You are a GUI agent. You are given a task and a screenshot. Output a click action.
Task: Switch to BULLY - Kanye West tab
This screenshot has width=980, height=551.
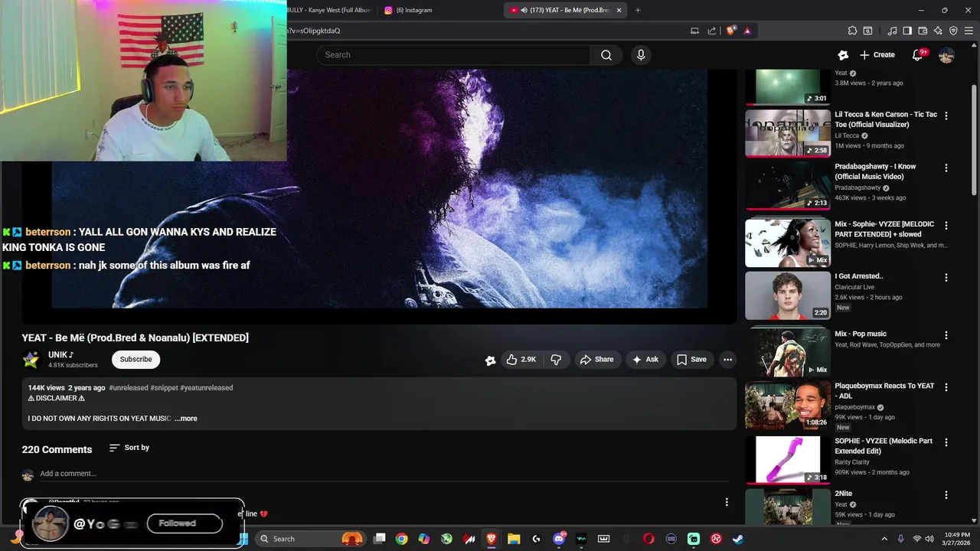pyautogui.click(x=329, y=10)
